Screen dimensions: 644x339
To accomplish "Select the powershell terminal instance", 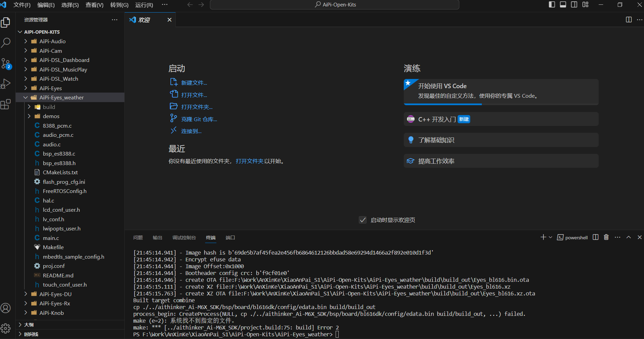I will pyautogui.click(x=572, y=238).
